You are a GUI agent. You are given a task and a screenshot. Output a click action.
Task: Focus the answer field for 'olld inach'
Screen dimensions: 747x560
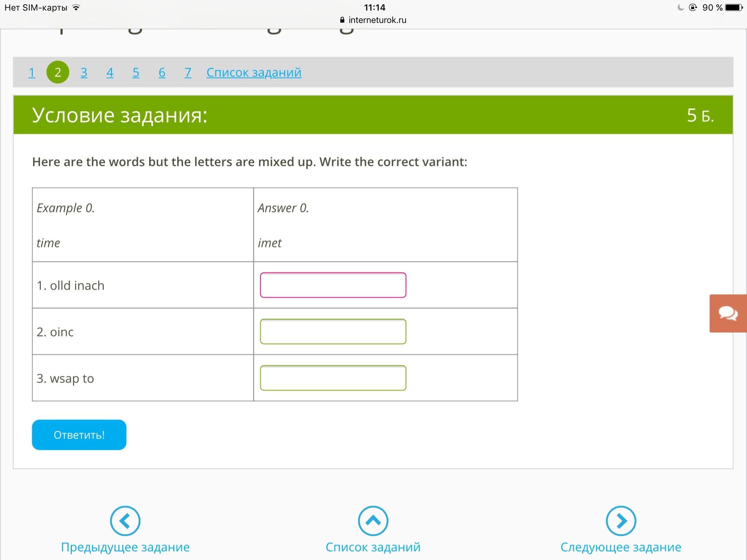[x=333, y=285]
